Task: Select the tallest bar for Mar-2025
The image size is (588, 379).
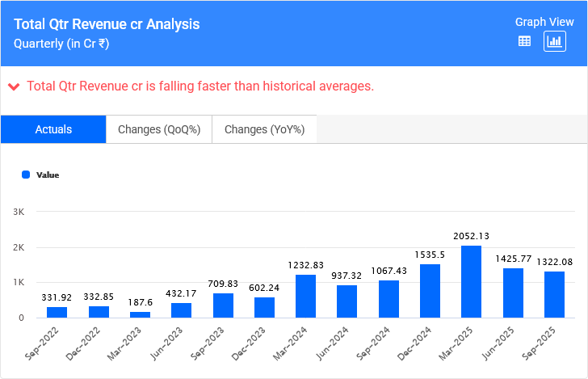Action: point(472,282)
